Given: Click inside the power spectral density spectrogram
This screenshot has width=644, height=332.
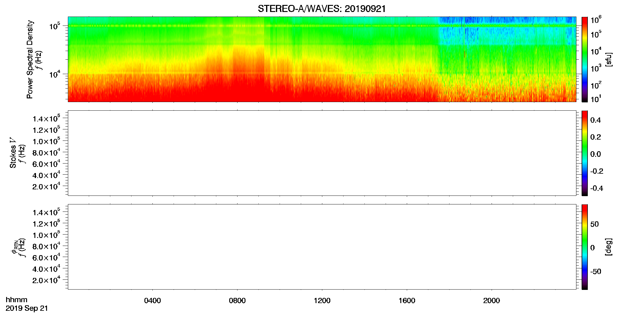Looking at the screenshot, I should point(322,59).
